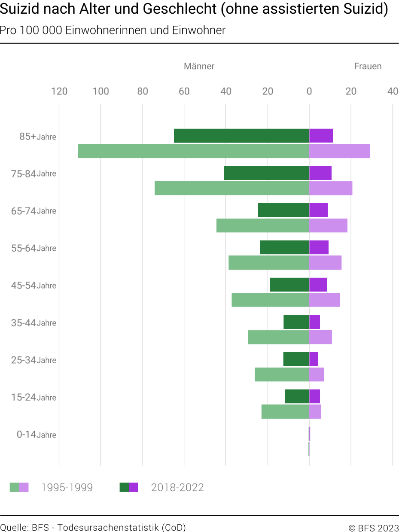Click the light green 1995-1999 legend swatch
This screenshot has height=532, width=399.
(14, 487)
